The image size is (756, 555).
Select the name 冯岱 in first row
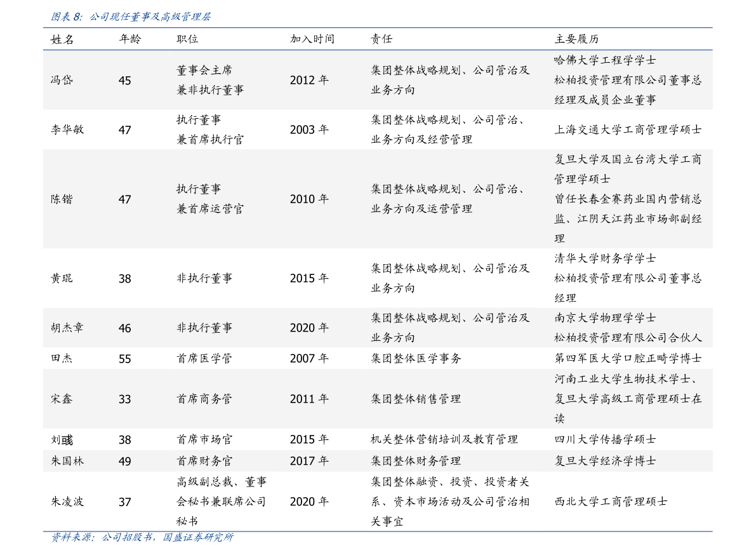click(x=62, y=80)
